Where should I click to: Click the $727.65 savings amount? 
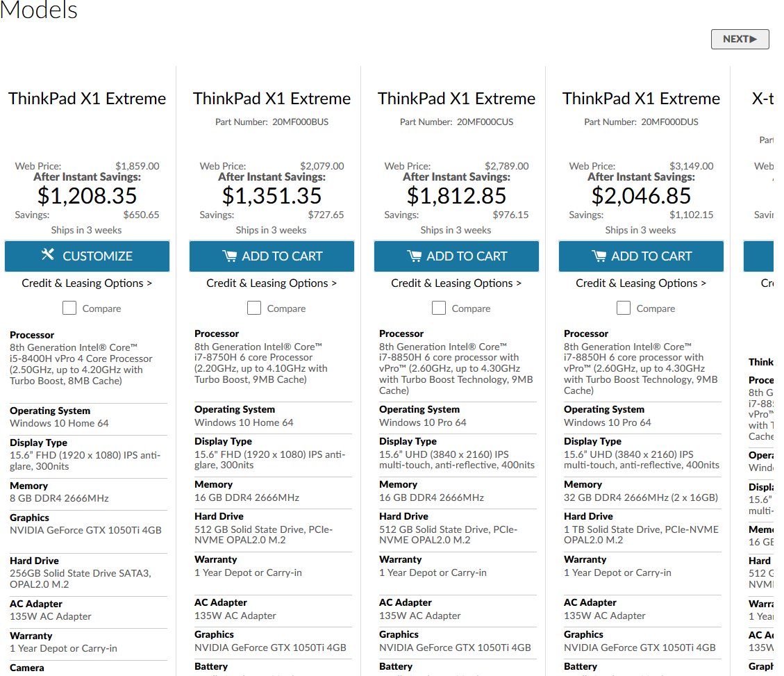326,215
